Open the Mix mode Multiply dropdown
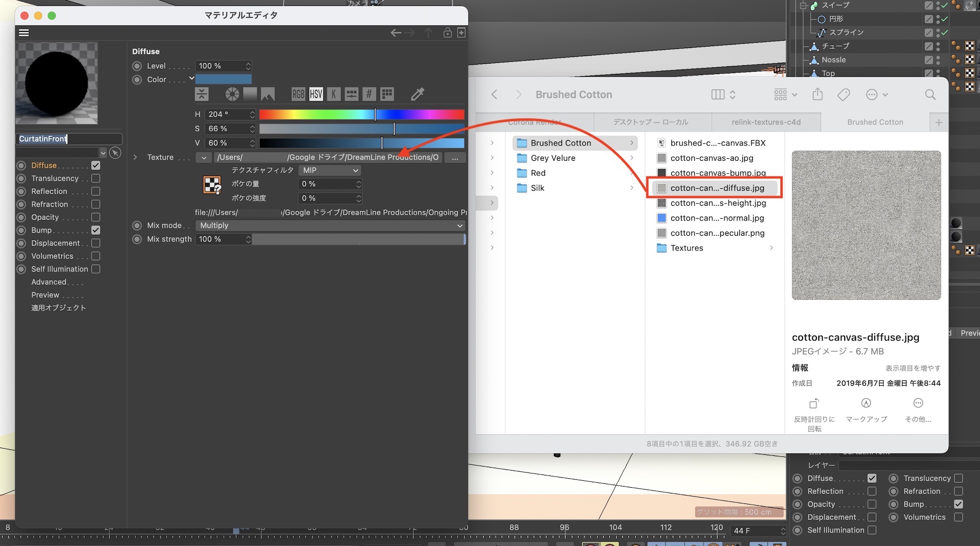This screenshot has height=546, width=980. [x=330, y=225]
